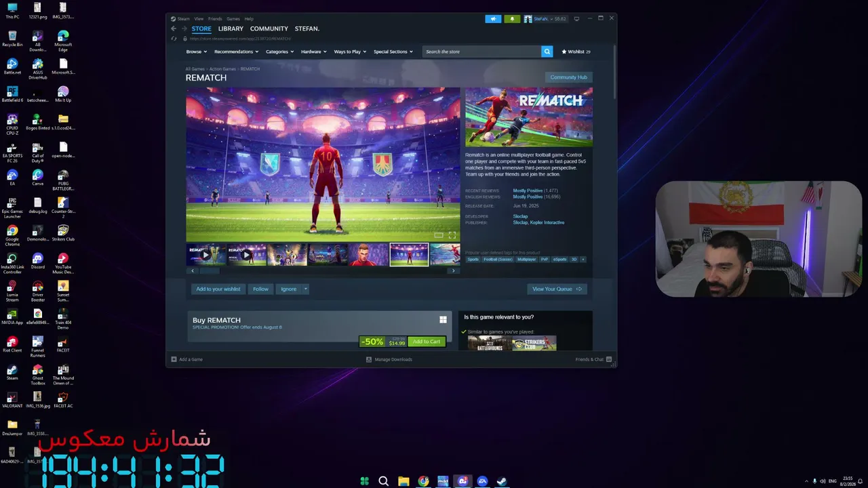Open the Battle.net desktop shortcut
Screen dimensions: 868x488
[x=12, y=67]
